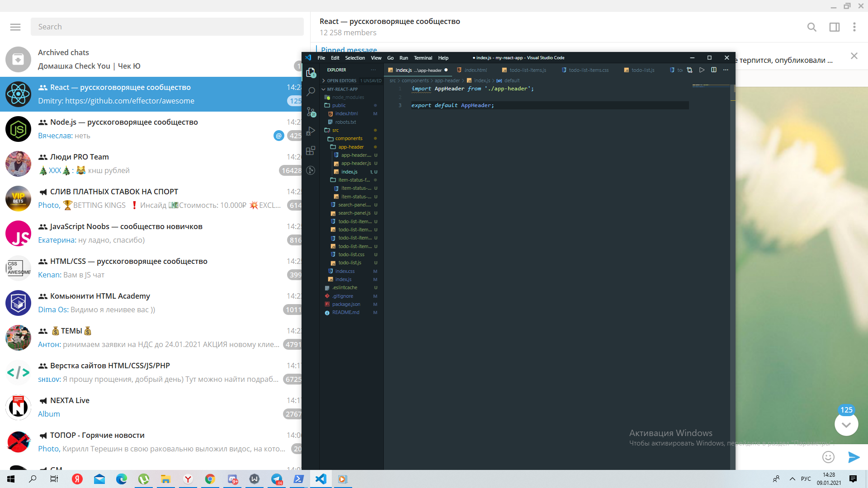Jump to latest messages via 125 unread arrow
This screenshot has width=868, height=488.
pyautogui.click(x=846, y=424)
